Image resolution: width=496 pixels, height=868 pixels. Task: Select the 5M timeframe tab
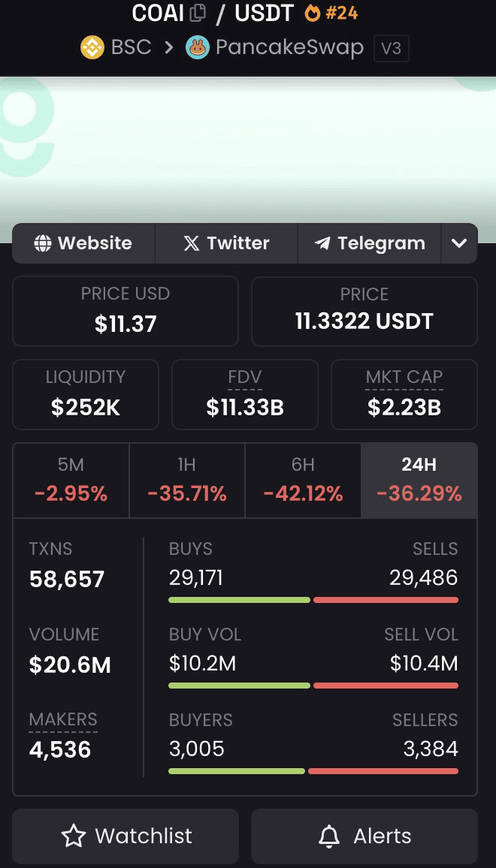[x=71, y=481]
